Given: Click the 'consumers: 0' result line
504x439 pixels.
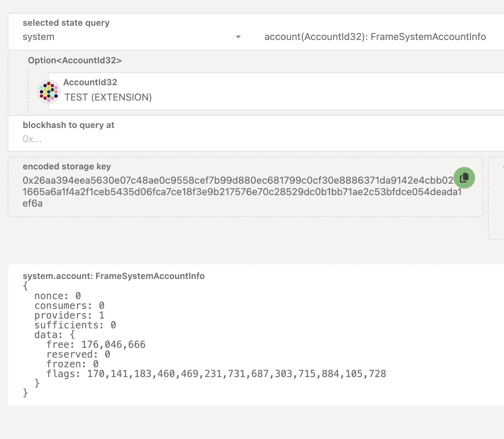Looking at the screenshot, I should pyautogui.click(x=69, y=306).
